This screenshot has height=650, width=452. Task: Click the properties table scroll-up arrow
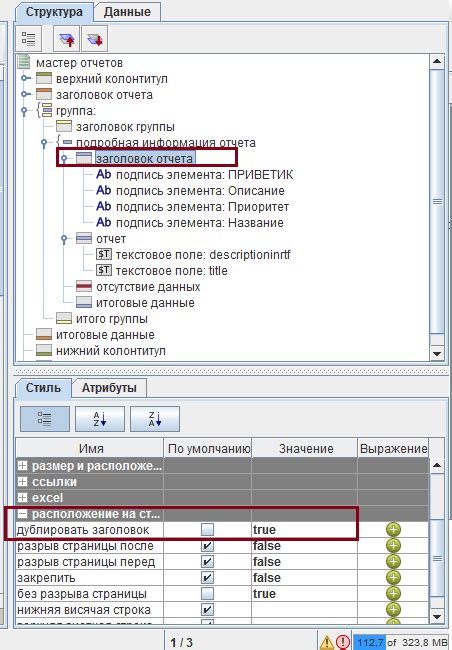(x=437, y=465)
